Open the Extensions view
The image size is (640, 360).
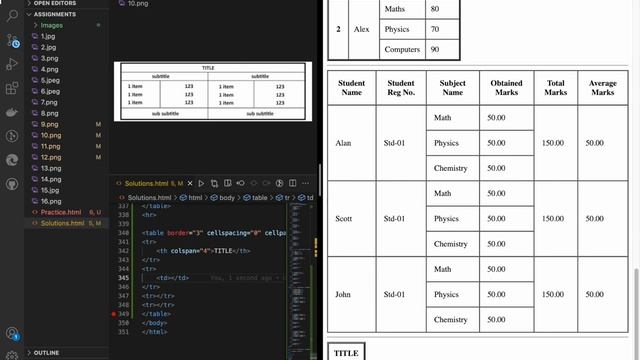tap(12, 88)
